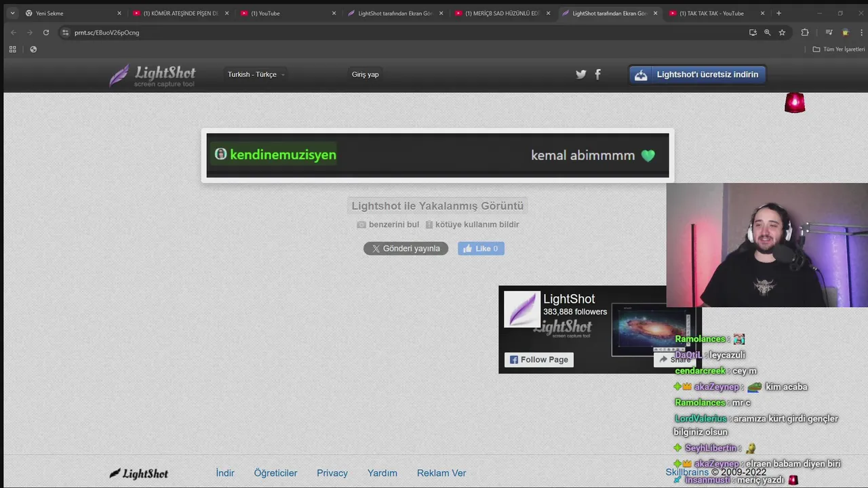Click the X Gönderi yayınla button

tap(406, 249)
